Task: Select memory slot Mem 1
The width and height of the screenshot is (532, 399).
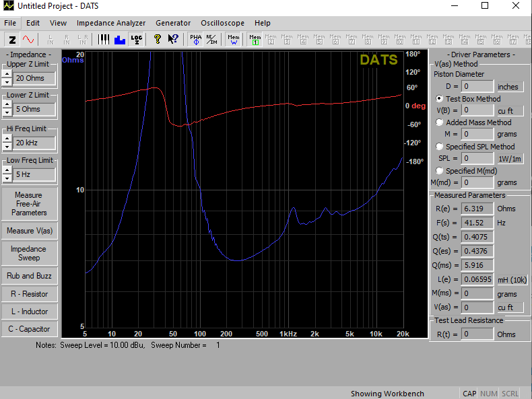Action: [255, 40]
